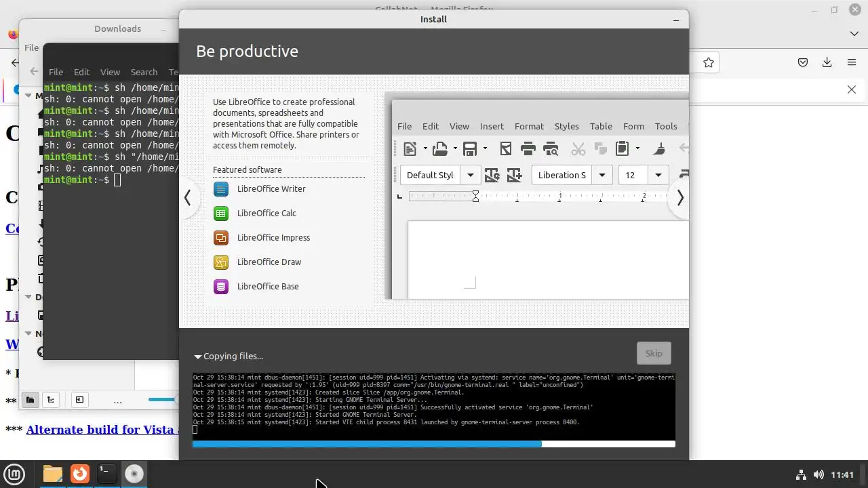Screen dimensions: 868x488
Task: Click the New document dropdown arrow in preview
Action: pyautogui.click(x=425, y=149)
